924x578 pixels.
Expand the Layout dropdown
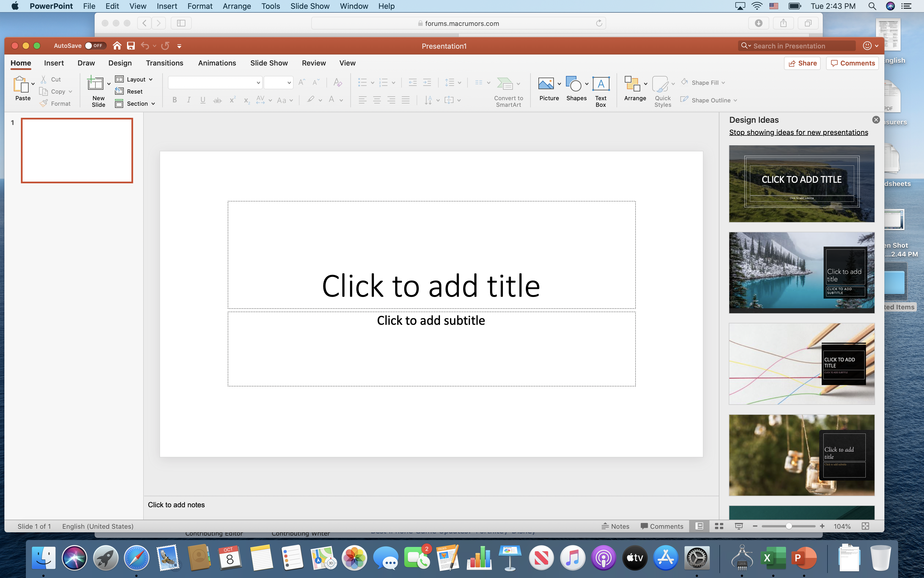(x=151, y=80)
